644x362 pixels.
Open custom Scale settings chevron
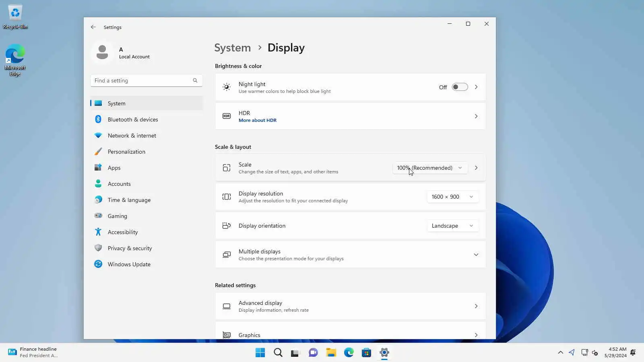[x=476, y=168]
